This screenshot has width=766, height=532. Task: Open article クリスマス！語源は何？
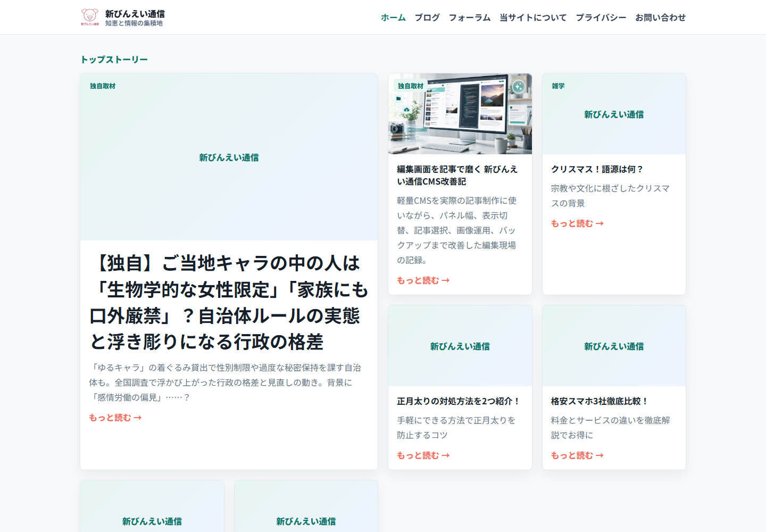point(597,169)
